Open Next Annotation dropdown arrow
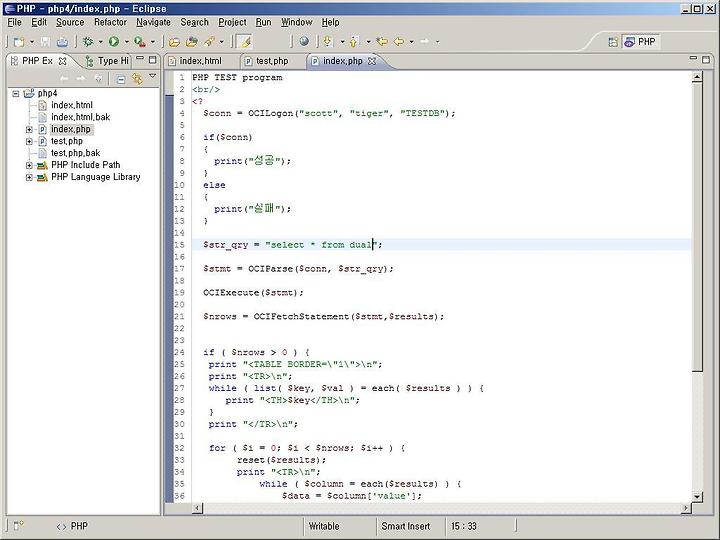Viewport: 720px width, 540px height. tap(342, 42)
